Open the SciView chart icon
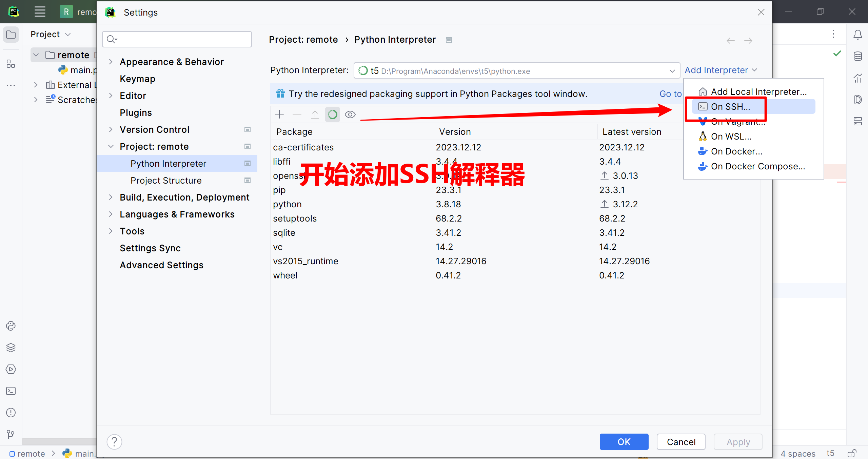 point(858,78)
